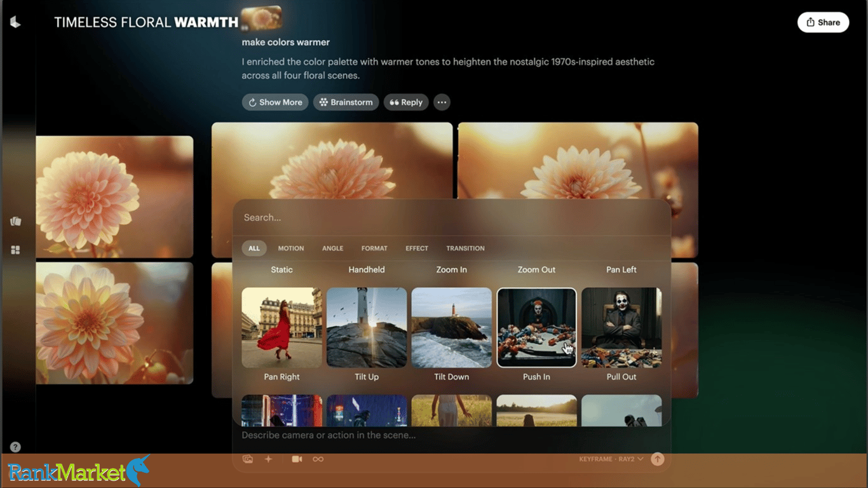
Task: Switch to the EFFECT filter tab
Action: [417, 248]
